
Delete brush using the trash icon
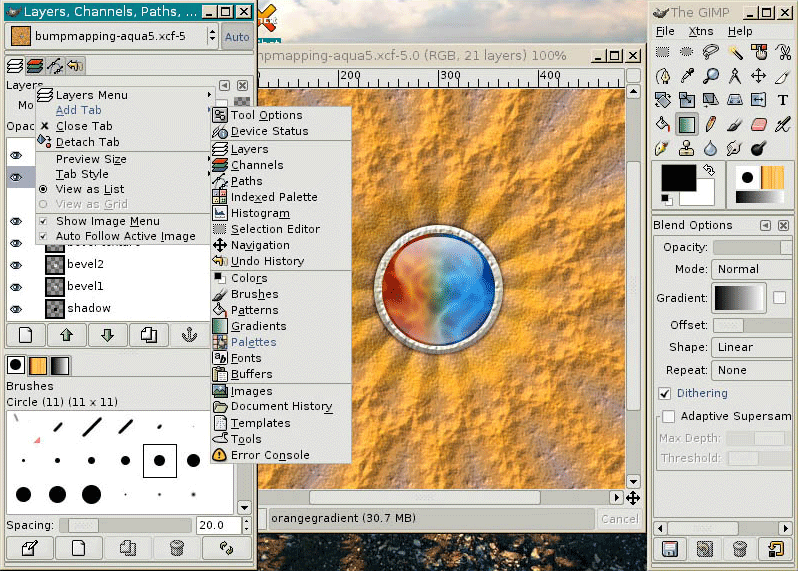177,548
